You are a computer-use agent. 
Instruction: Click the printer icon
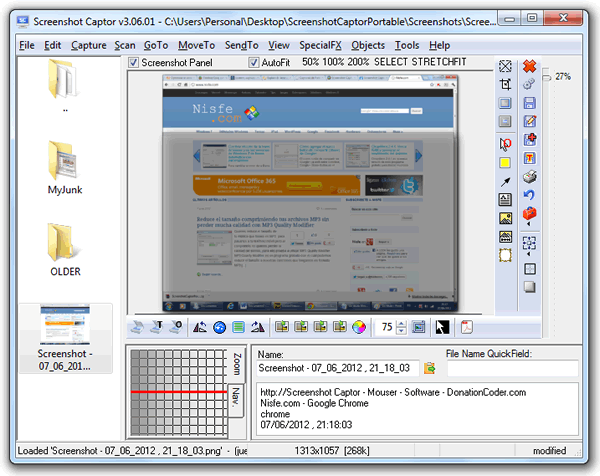point(530,176)
